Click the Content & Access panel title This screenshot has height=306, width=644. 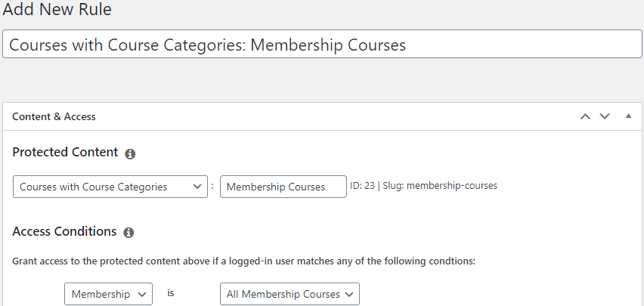(x=54, y=117)
